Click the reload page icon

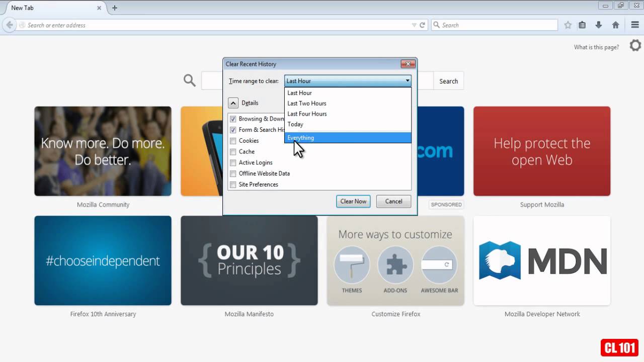(423, 25)
